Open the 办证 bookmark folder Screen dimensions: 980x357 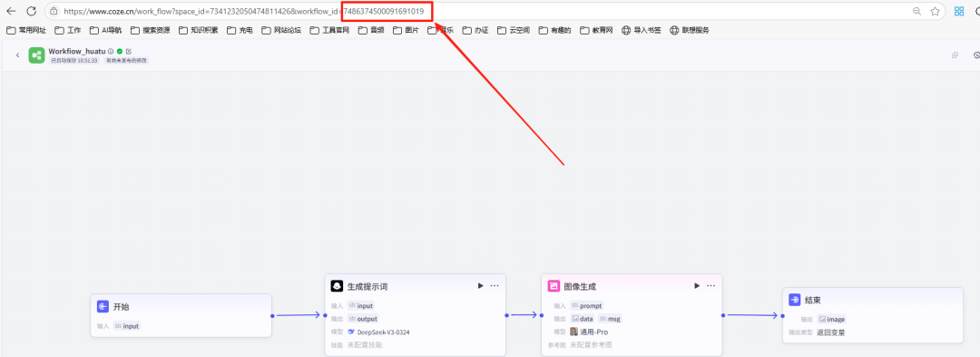(x=475, y=30)
